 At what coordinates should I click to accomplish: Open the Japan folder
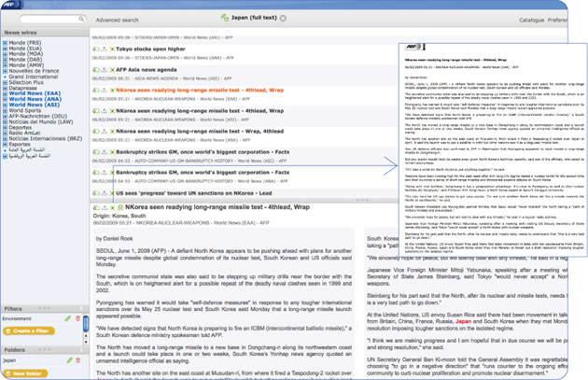click(x=9, y=360)
